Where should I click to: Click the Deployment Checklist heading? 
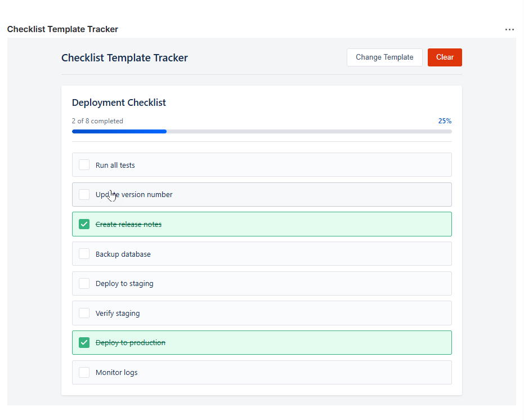point(119,102)
